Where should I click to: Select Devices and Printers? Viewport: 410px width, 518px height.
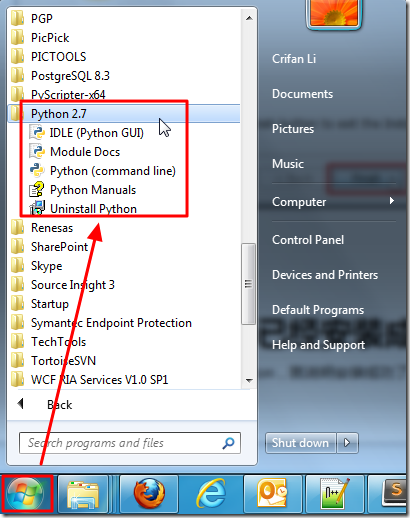tap(325, 275)
